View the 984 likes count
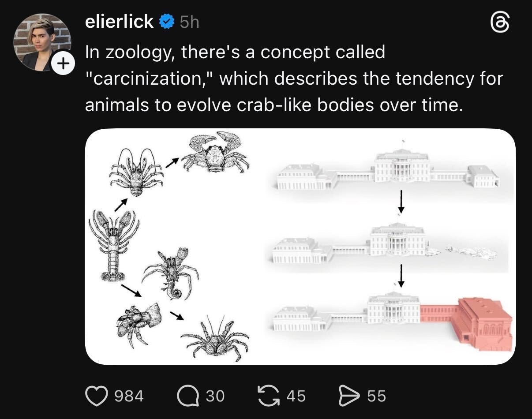 click(129, 396)
